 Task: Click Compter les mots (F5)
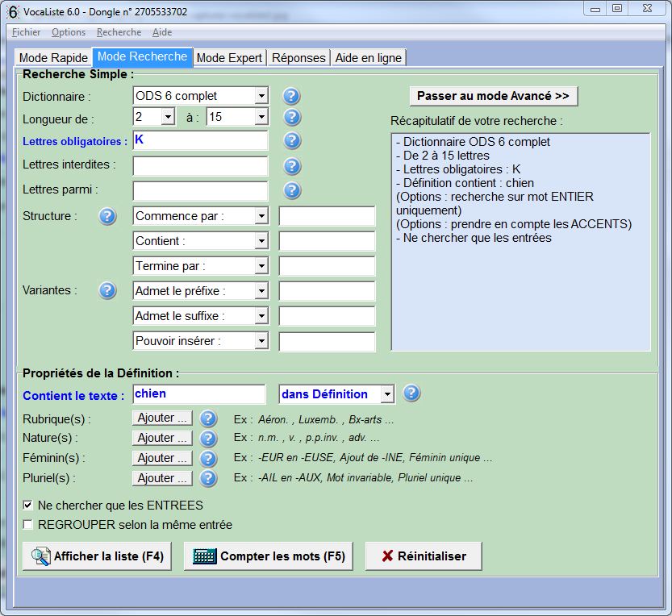[x=269, y=556]
